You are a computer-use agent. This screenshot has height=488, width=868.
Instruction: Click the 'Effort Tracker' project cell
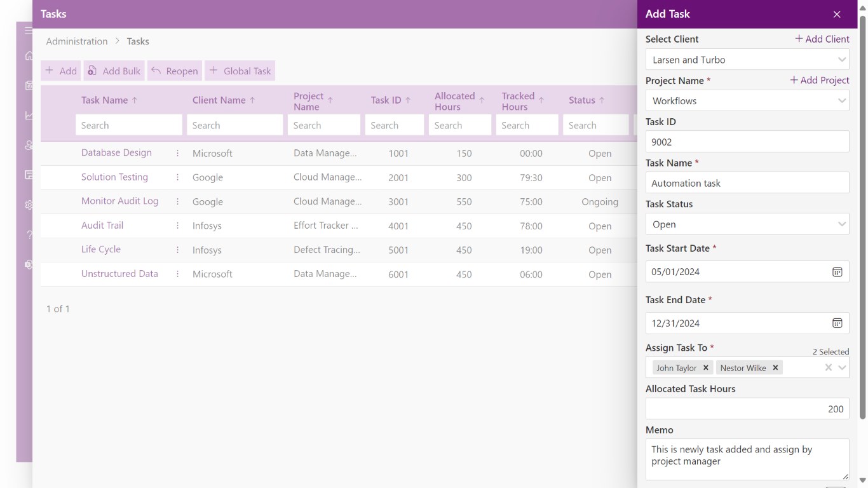point(326,225)
